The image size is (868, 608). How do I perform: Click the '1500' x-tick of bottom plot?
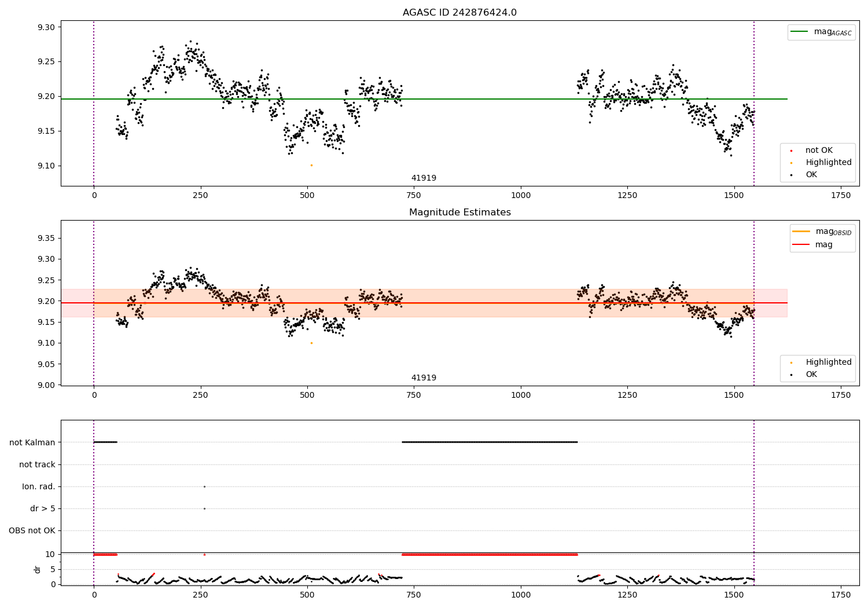[734, 595]
